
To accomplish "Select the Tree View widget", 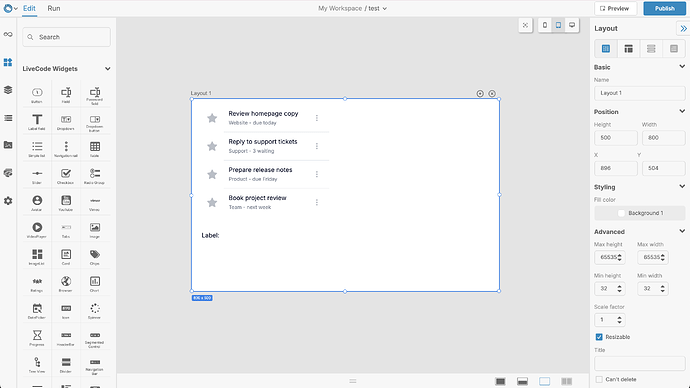I will coord(37,364).
